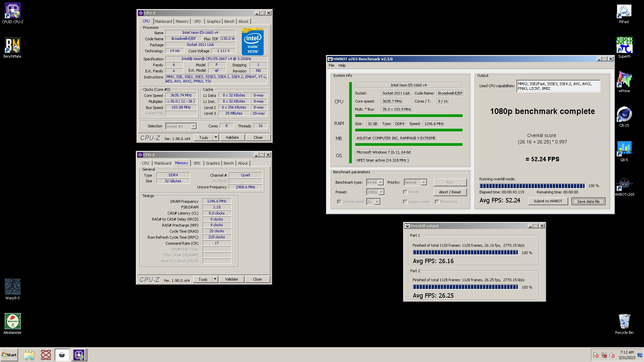Image resolution: width=644 pixels, height=362 pixels.
Task: Click the Windows Start button
Action: [x=9, y=355]
